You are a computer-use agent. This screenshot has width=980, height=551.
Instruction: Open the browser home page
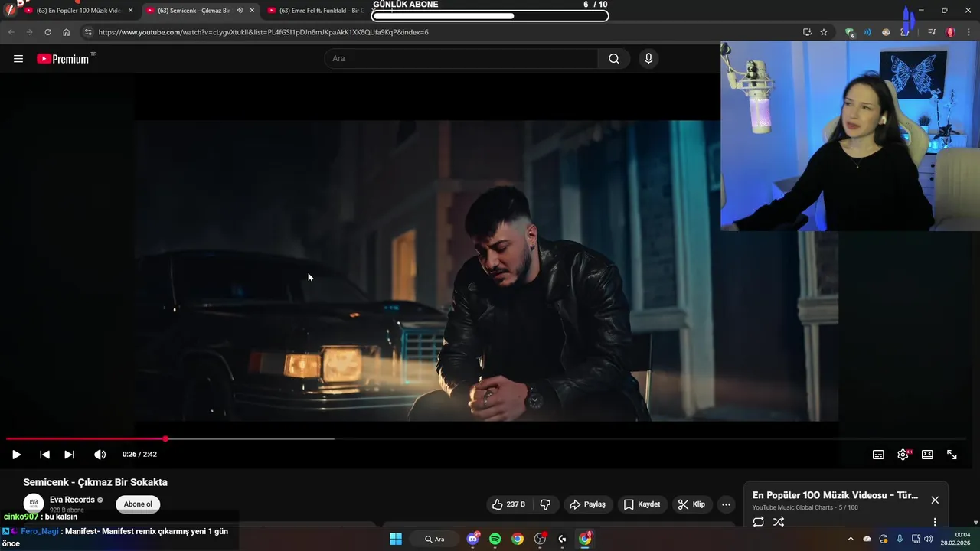pos(66,32)
